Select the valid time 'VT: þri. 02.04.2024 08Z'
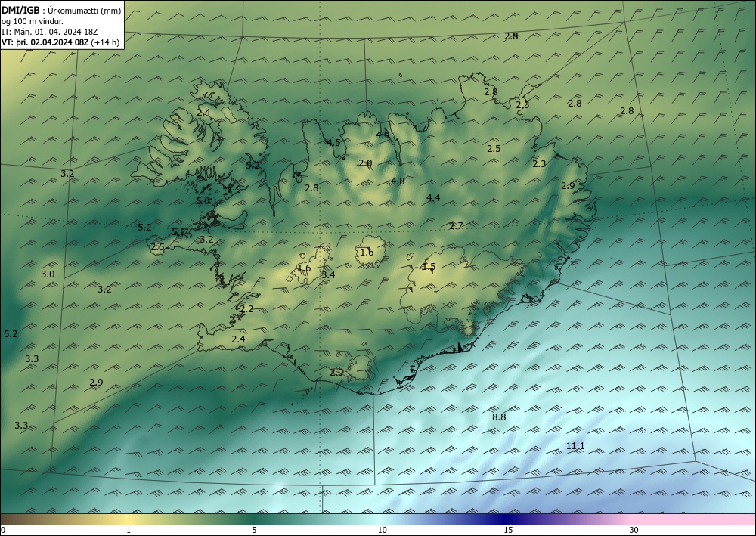 45,42
